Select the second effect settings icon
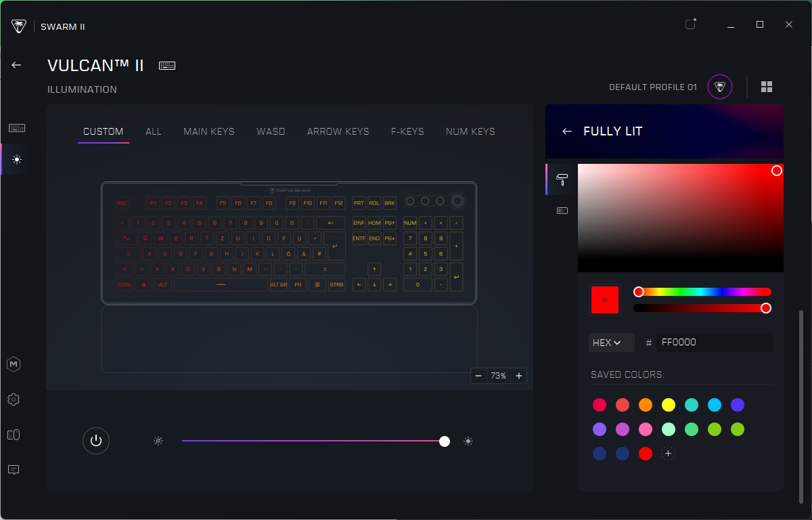 coord(562,211)
